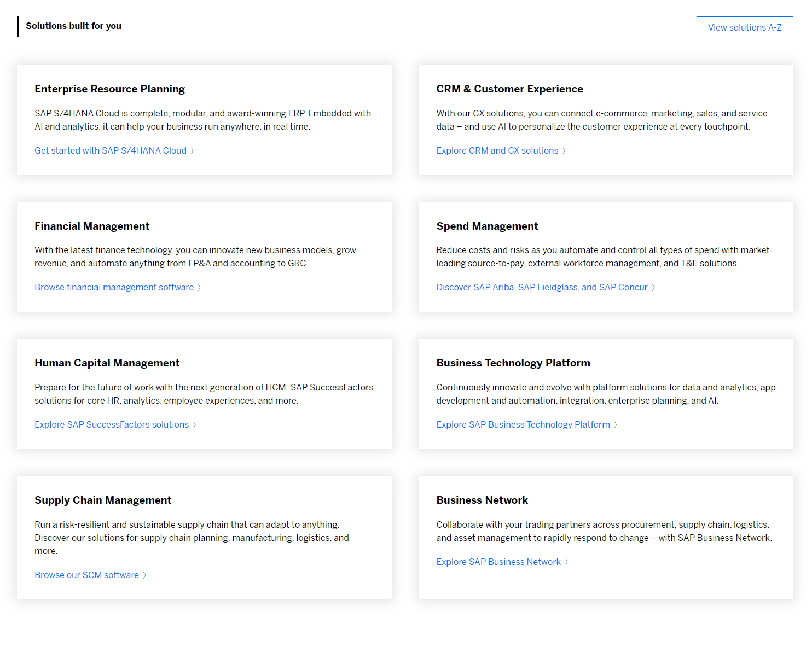The image size is (812, 653).
Task: Open Get started with SAP S/4HANA Cloud link
Action: (x=111, y=150)
